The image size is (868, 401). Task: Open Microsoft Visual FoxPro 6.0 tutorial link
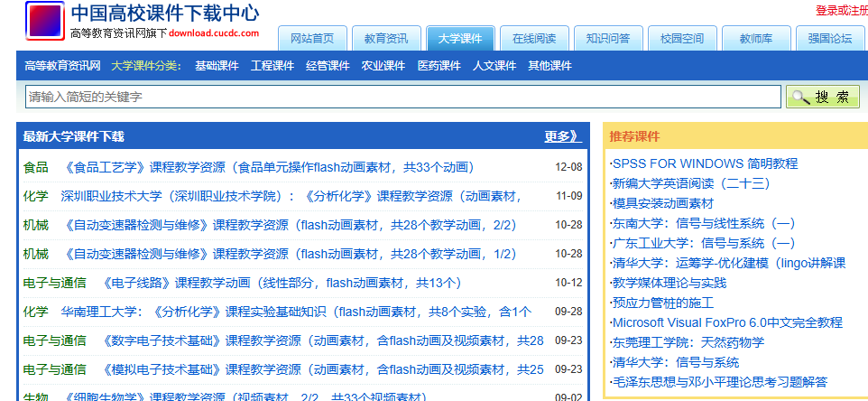[726, 322]
